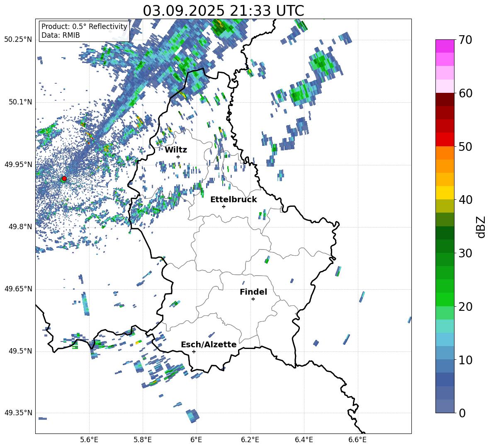Click the yellow colorbar segment at 40

click(x=445, y=193)
